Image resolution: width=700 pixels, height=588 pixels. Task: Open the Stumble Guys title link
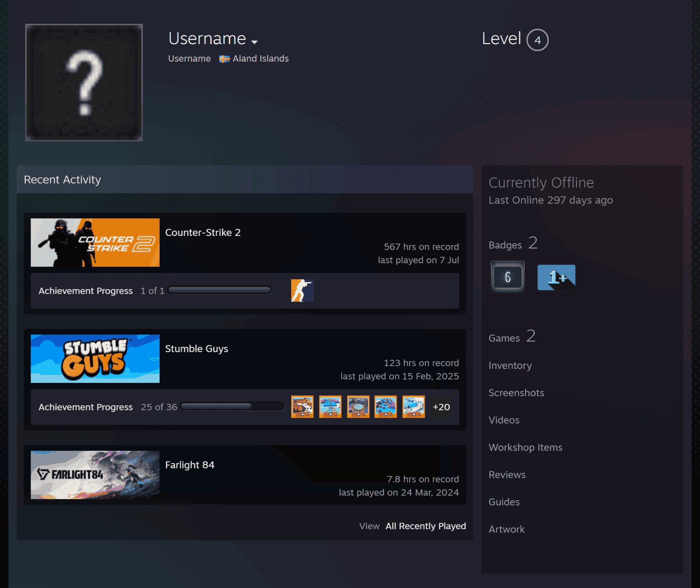[x=197, y=349]
